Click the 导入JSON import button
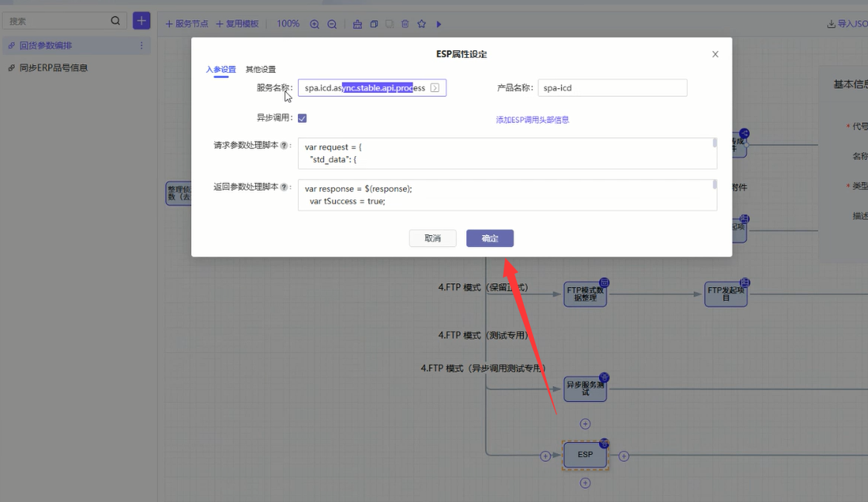The image size is (868, 502). point(847,24)
